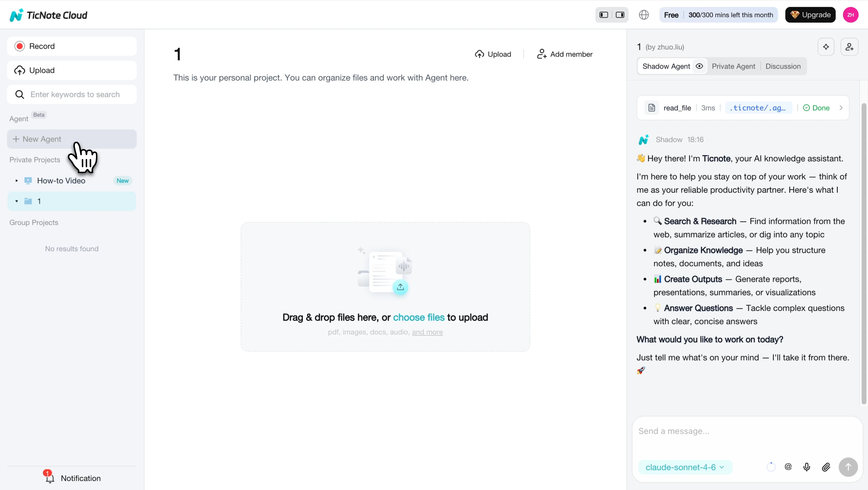Start a recording with Record button

pyautogui.click(x=72, y=46)
